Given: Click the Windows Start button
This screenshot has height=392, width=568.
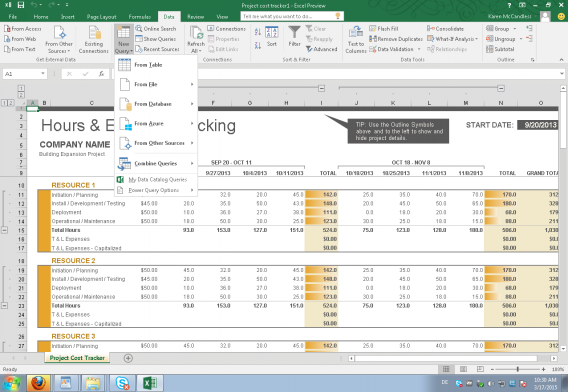Looking at the screenshot, I should [11, 383].
